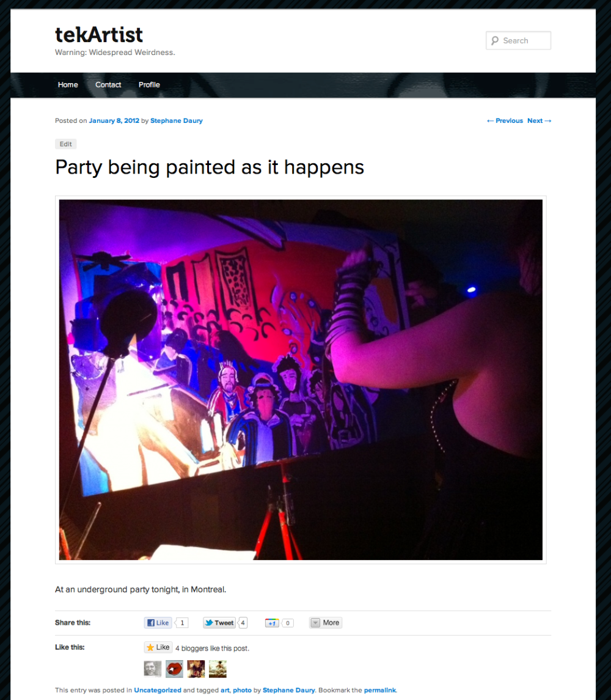Open the fourth blogger avatar
The height and width of the screenshot is (700, 611).
218,669
